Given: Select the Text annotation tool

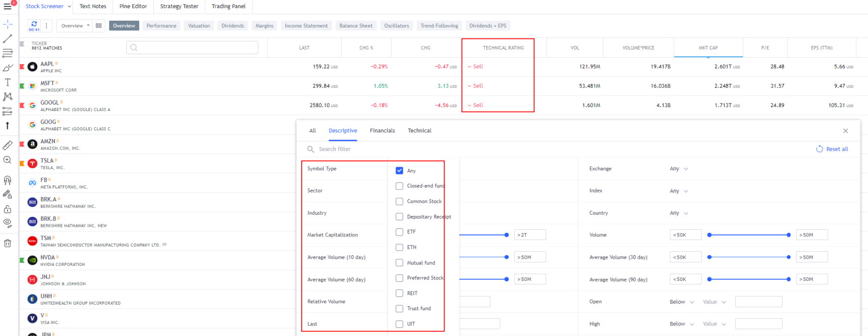Looking at the screenshot, I should pos(8,82).
